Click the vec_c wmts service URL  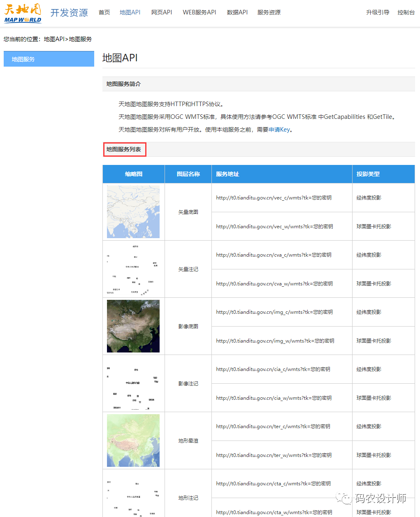[274, 198]
